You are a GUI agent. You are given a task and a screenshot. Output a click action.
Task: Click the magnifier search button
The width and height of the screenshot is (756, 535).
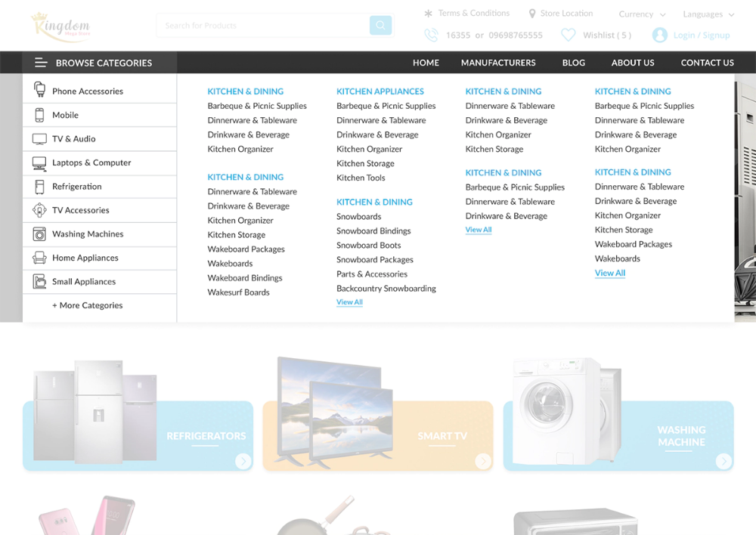pos(380,26)
